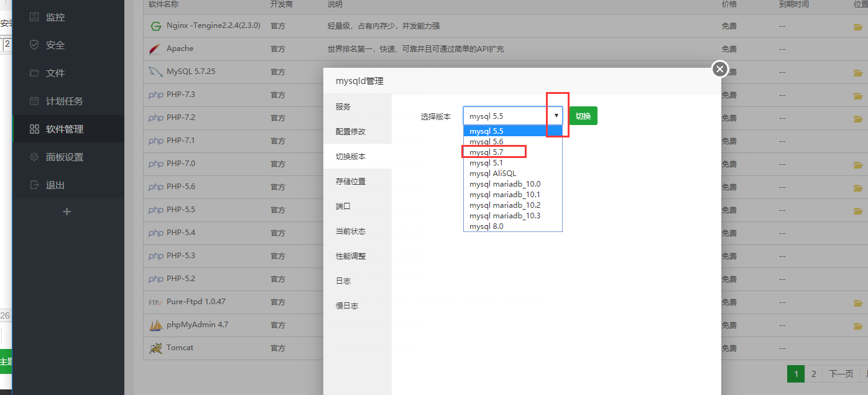Pick mysql 5.7 in the dropdown list

(513, 152)
